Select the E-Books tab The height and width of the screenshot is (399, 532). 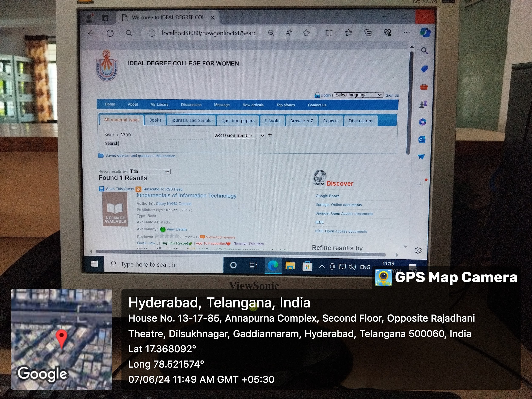273,121
